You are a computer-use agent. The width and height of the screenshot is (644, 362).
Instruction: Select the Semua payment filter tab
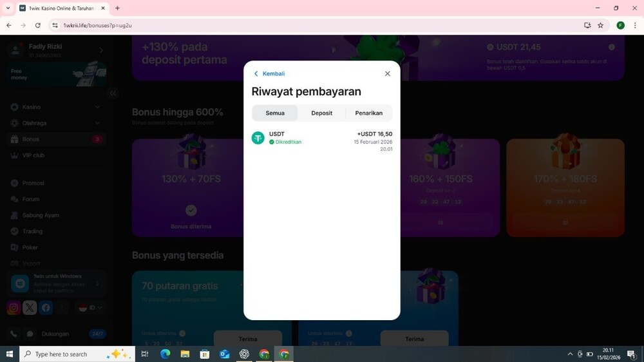tap(275, 113)
